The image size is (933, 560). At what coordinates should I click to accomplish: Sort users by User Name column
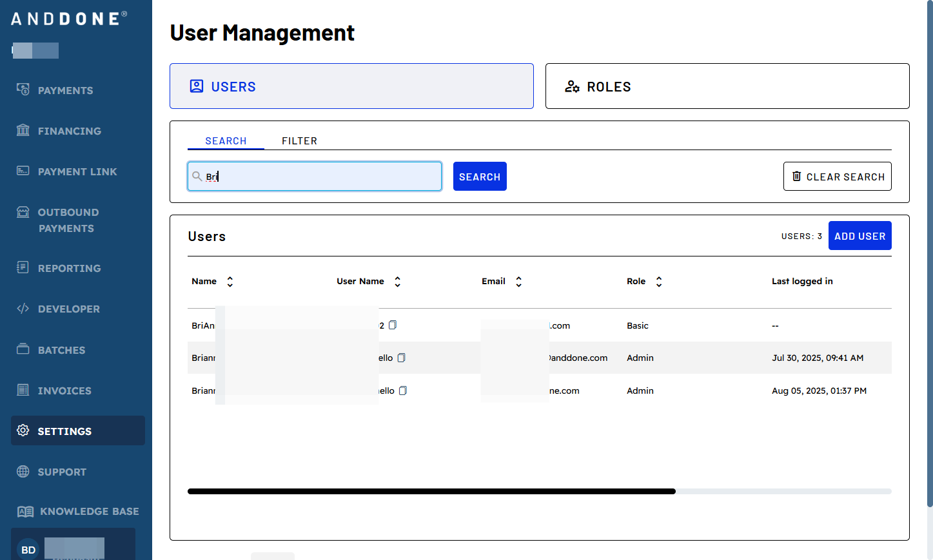coord(398,282)
